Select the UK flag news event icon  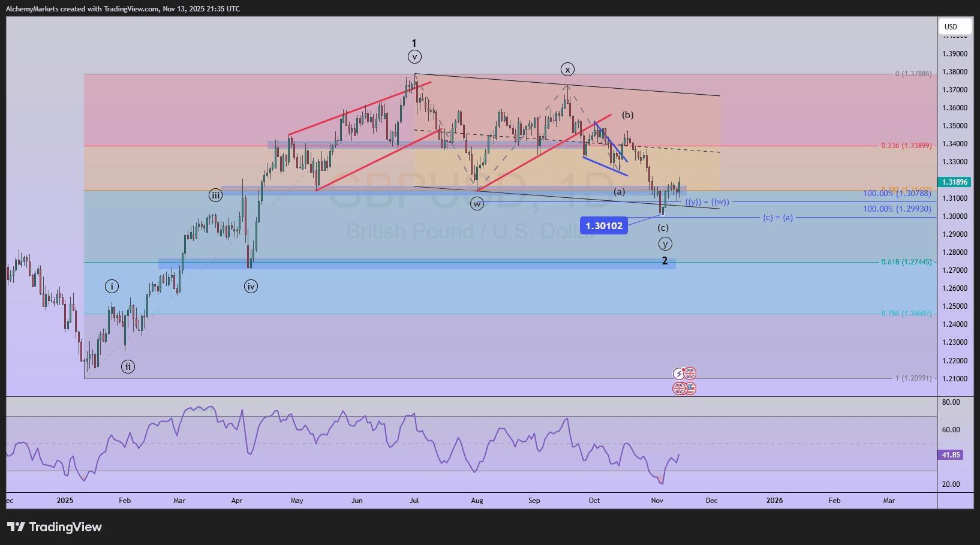(690, 374)
